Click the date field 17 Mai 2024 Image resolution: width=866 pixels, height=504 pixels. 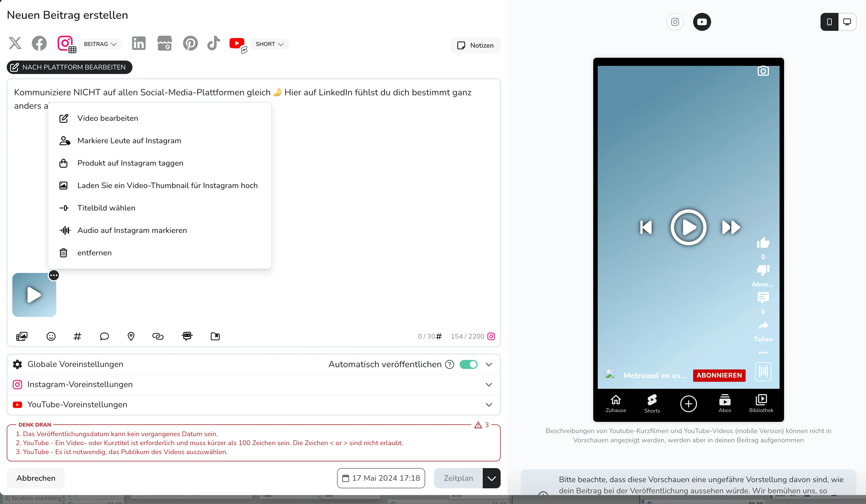click(381, 478)
